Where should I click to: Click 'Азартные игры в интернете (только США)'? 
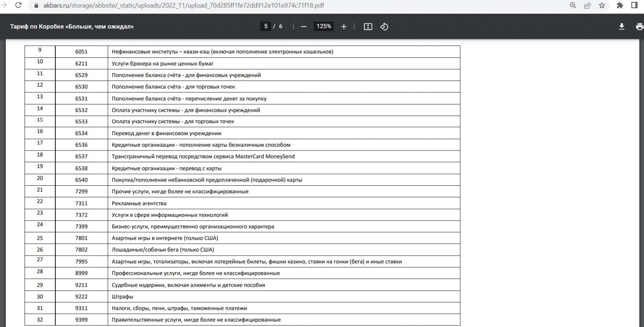(165, 238)
